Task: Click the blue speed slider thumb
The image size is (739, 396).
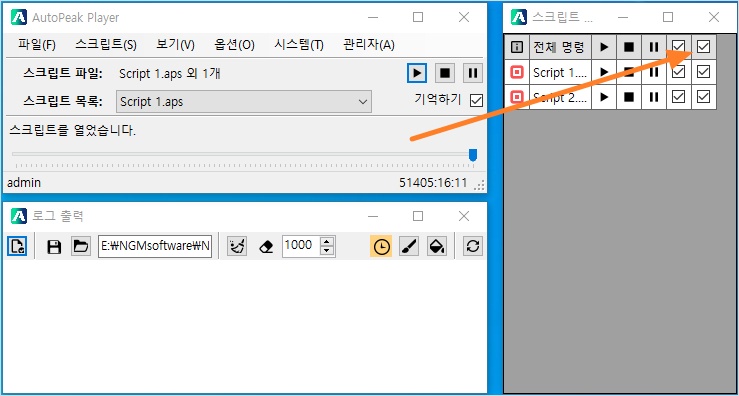Action: pos(473,155)
